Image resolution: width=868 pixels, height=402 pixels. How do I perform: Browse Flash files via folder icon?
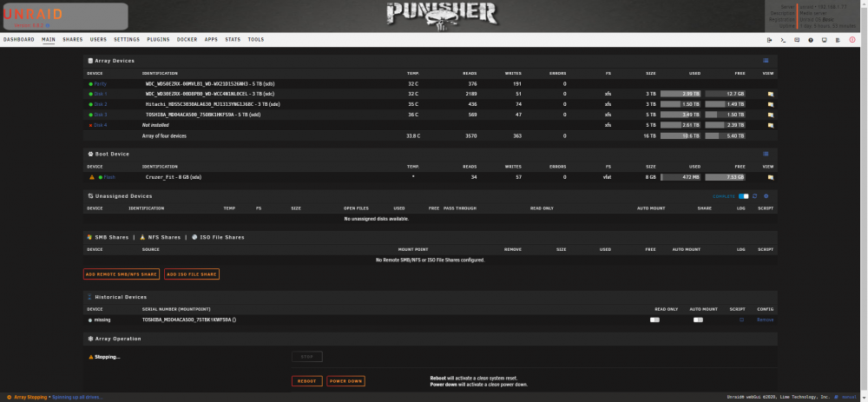pos(770,178)
